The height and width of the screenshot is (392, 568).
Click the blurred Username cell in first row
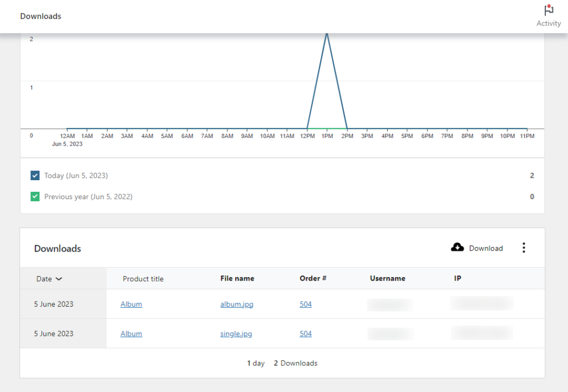389,304
